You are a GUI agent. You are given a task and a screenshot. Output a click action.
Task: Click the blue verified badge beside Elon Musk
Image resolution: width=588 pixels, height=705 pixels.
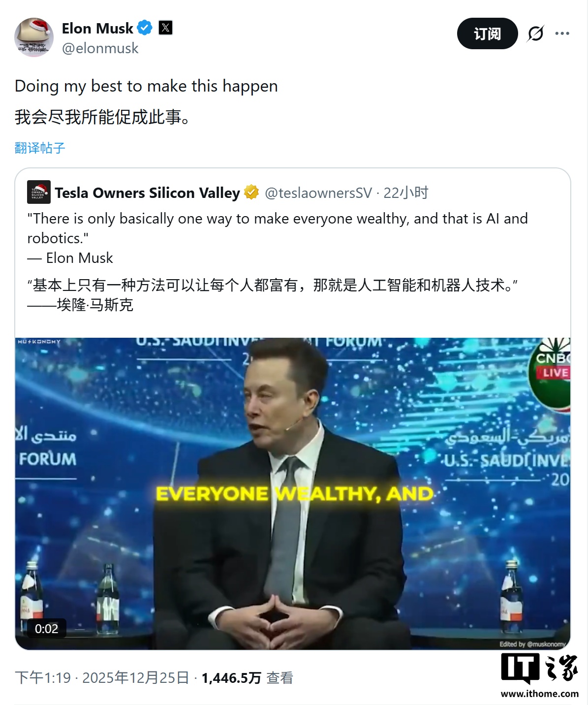pos(145,28)
